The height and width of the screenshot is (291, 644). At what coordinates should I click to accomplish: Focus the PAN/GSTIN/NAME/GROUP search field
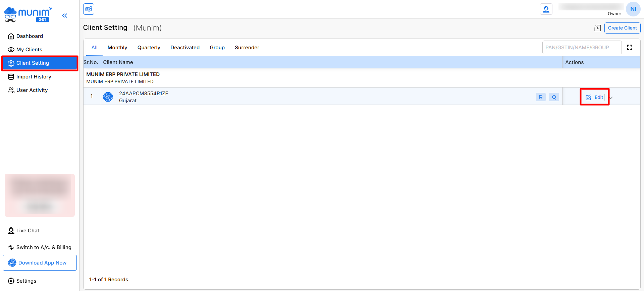[582, 48]
